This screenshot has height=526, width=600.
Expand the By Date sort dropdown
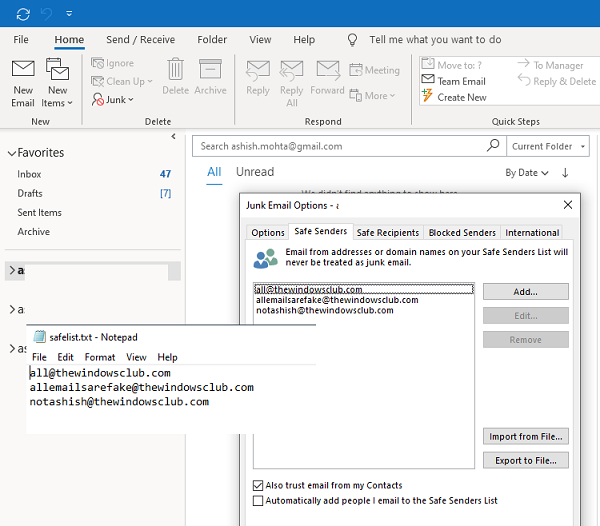pos(527,173)
